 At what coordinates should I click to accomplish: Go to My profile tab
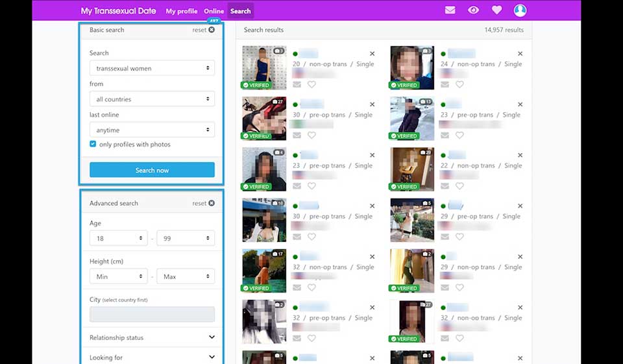pyautogui.click(x=181, y=11)
